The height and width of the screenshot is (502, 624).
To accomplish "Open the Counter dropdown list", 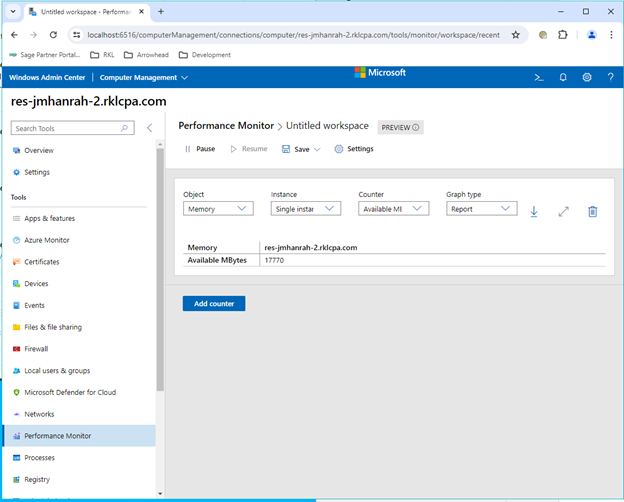I will click(393, 209).
